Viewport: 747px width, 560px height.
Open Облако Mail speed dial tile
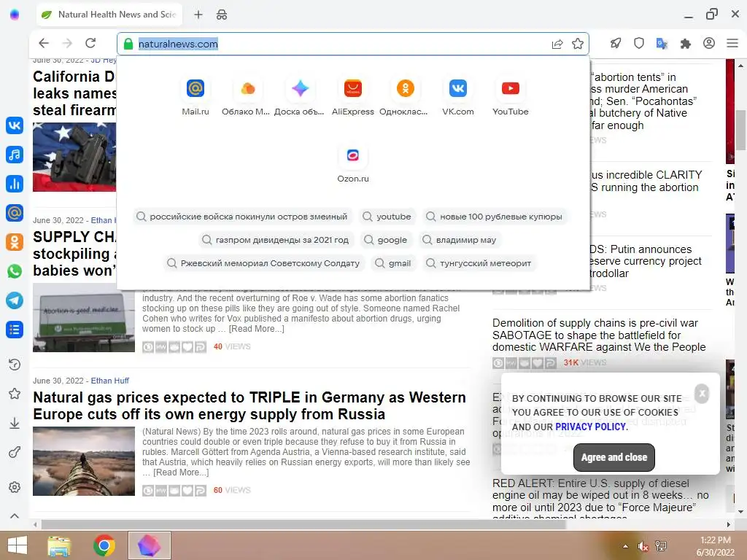tap(247, 97)
